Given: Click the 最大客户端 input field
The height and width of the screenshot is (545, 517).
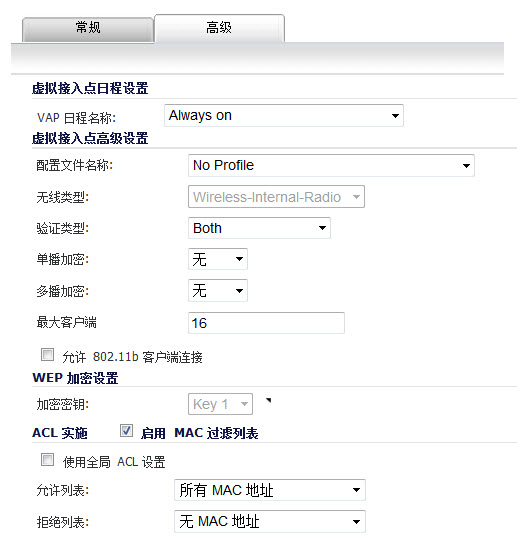Looking at the screenshot, I should click(x=266, y=323).
